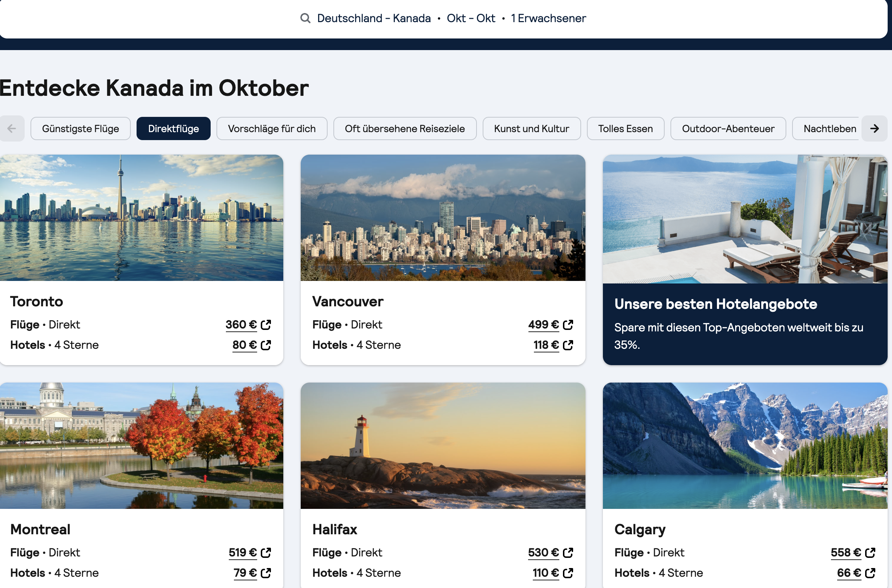Open external link icon beside Montreal 519 €
The height and width of the screenshot is (588, 892).
pos(266,552)
